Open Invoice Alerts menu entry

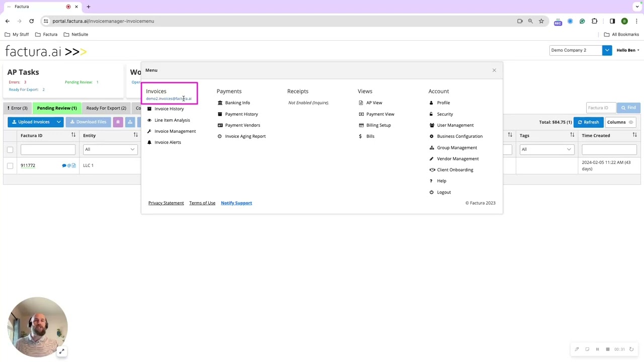click(168, 142)
